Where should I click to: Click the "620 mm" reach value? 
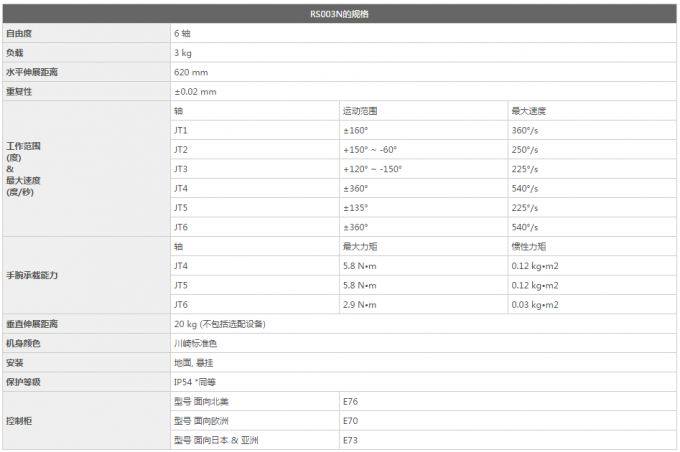pos(191,72)
